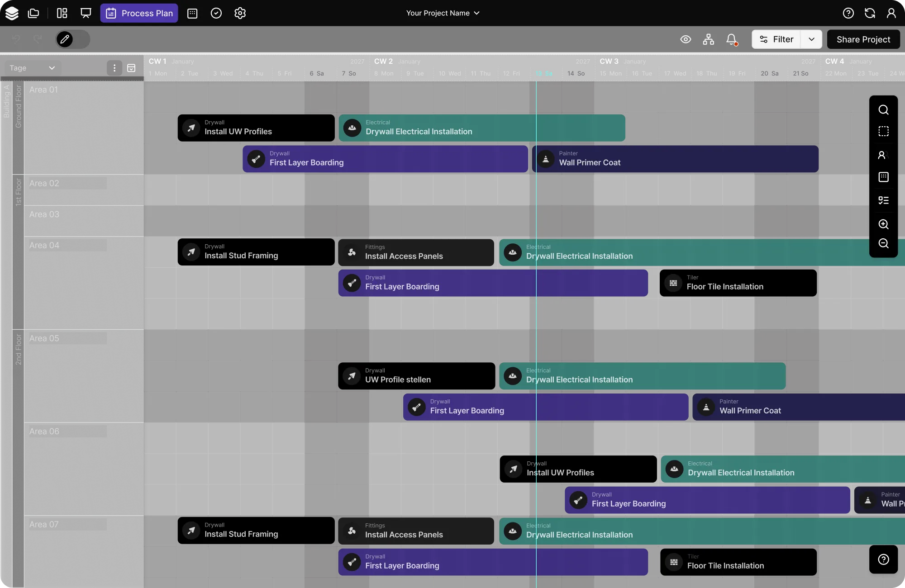905x588 pixels.
Task: Toggle the eye visibility icon near Filter
Action: 685,39
